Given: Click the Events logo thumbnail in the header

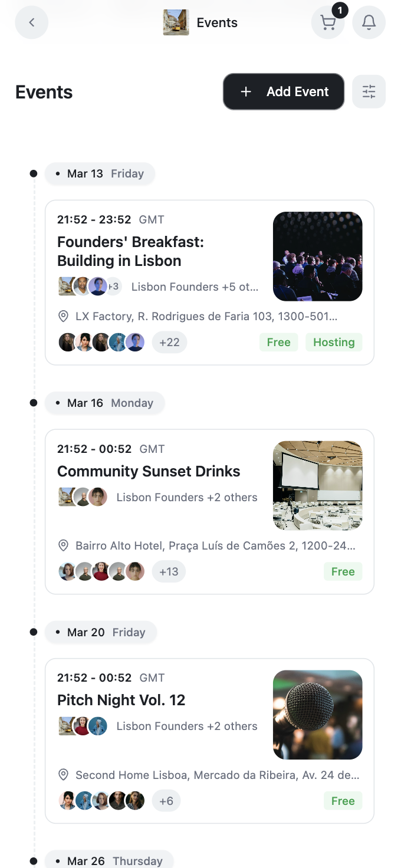Looking at the screenshot, I should tap(175, 22).
